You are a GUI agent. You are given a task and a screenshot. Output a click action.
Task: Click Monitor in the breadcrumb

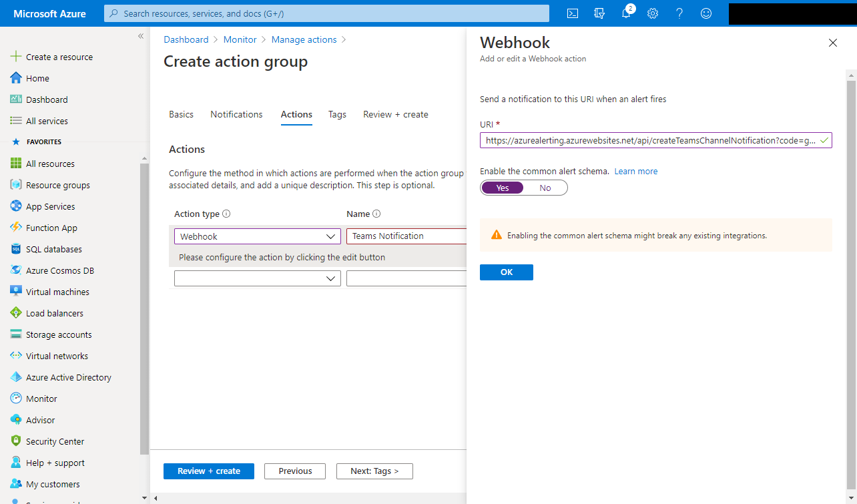240,39
